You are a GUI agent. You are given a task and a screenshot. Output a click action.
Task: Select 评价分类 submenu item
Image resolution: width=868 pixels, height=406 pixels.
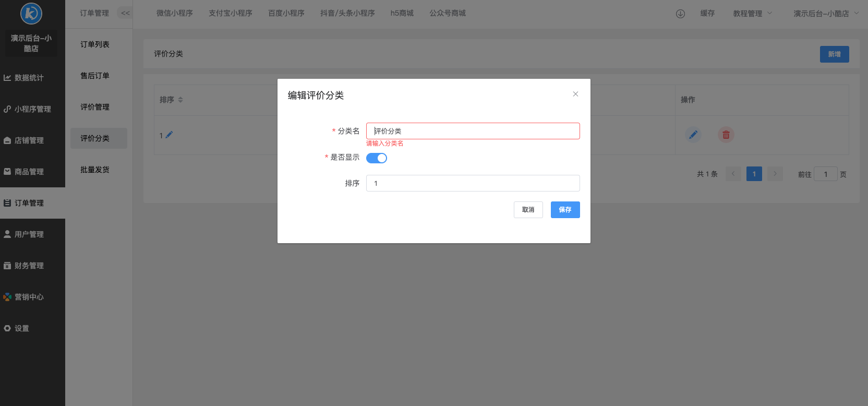tap(99, 138)
